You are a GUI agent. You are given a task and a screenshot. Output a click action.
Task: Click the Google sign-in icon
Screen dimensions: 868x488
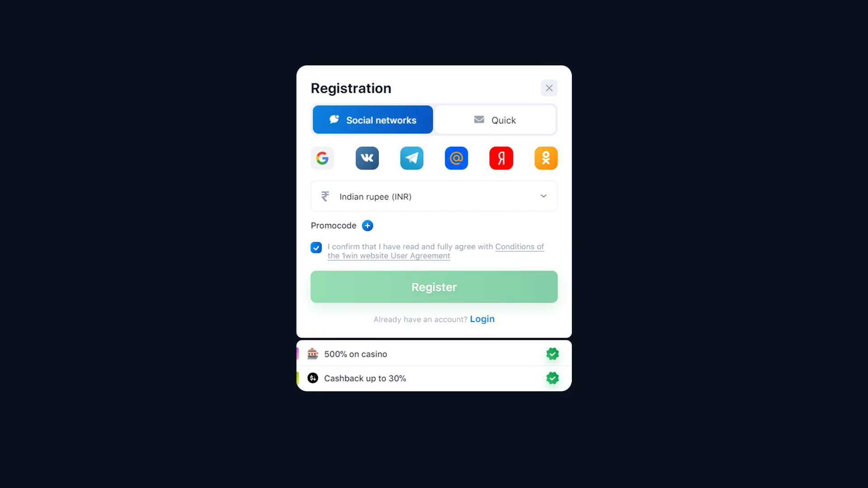pos(322,158)
